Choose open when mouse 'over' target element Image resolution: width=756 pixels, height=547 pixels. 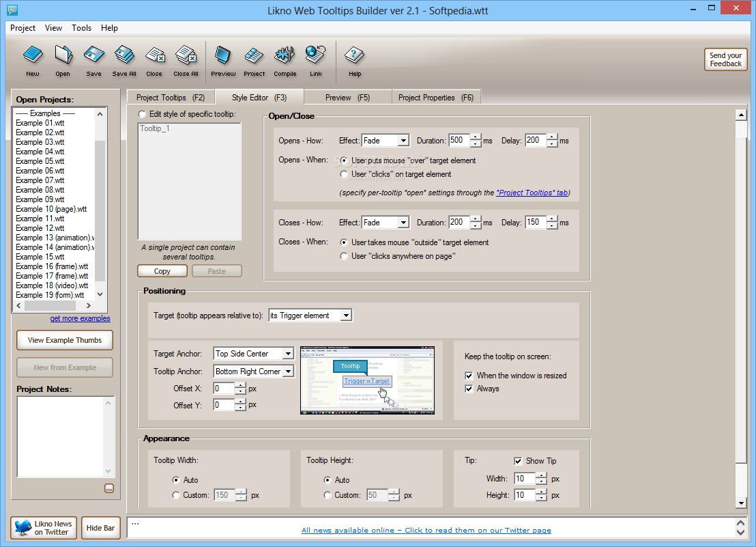click(344, 160)
